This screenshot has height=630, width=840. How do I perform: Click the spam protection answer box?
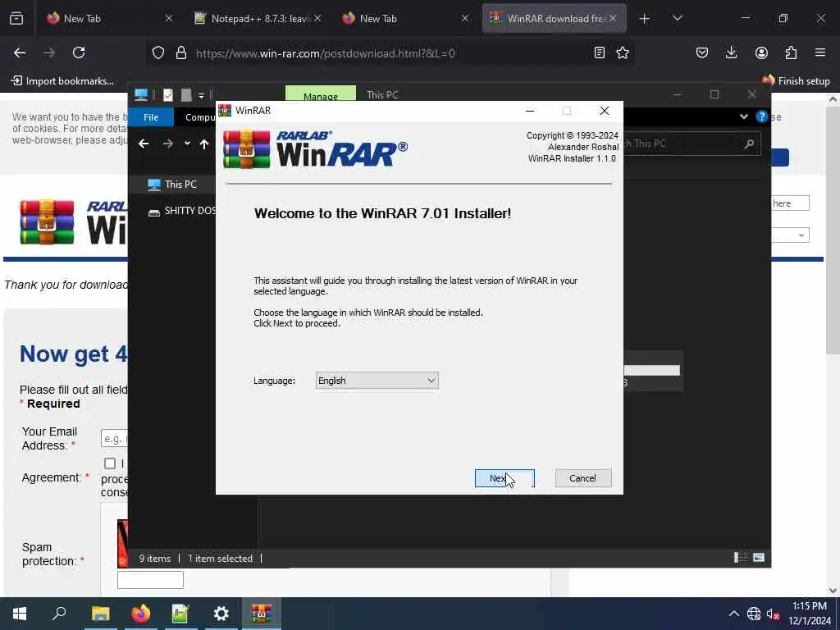click(151, 580)
